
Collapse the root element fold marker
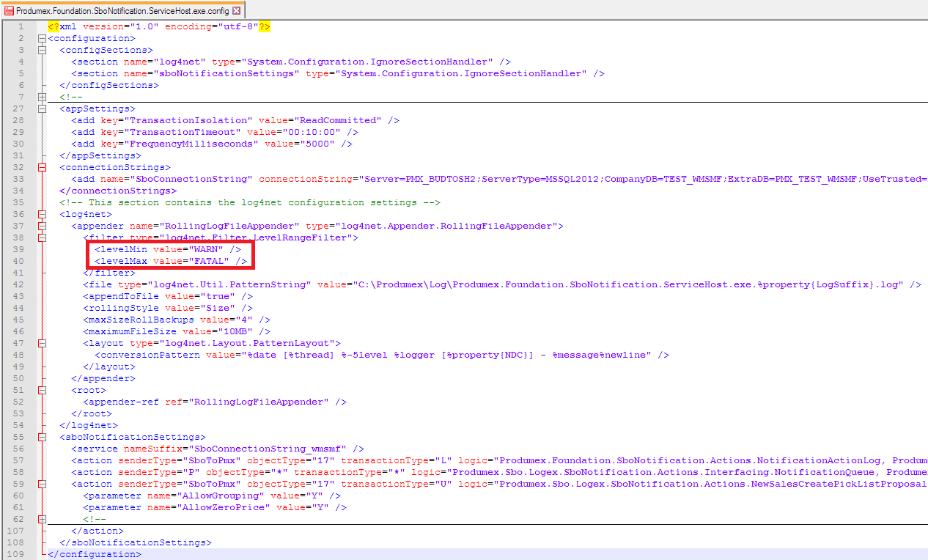[42, 390]
